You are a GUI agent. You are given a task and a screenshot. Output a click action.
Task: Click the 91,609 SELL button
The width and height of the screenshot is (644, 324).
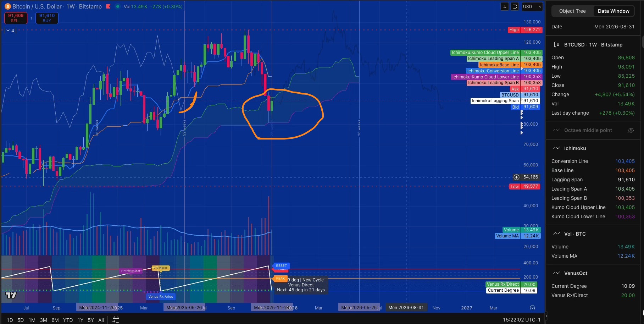pos(16,18)
